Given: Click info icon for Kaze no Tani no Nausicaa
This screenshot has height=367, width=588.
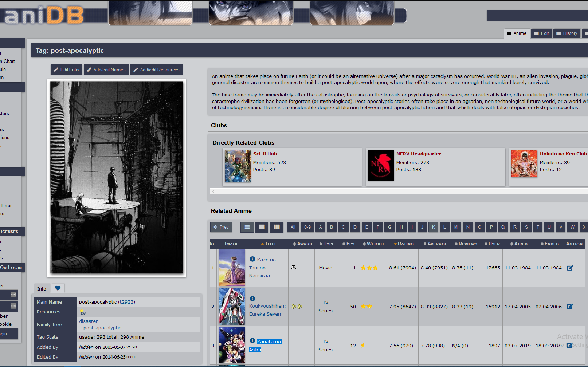Looking at the screenshot, I should 252,259.
